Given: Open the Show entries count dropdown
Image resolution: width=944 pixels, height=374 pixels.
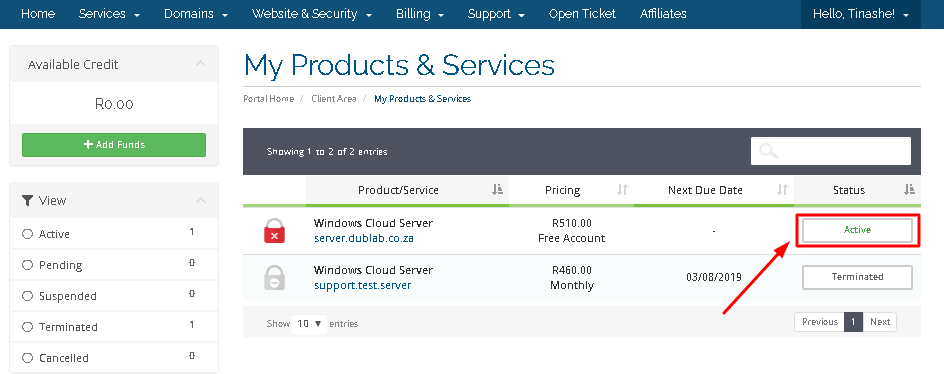Looking at the screenshot, I should [x=309, y=323].
